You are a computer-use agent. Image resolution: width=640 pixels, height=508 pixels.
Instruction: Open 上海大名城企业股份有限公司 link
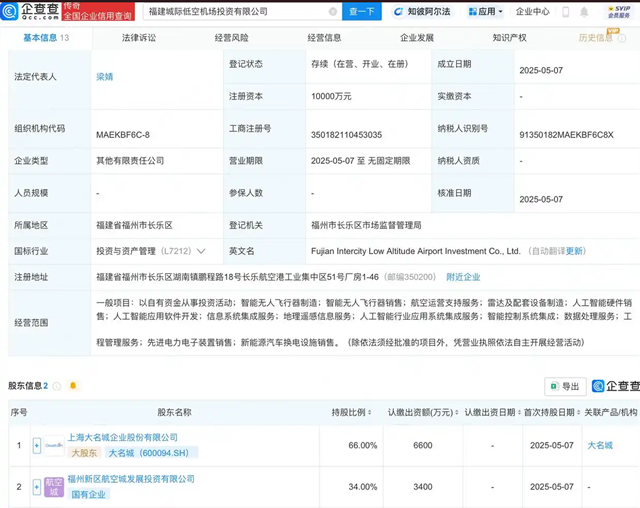click(122, 437)
